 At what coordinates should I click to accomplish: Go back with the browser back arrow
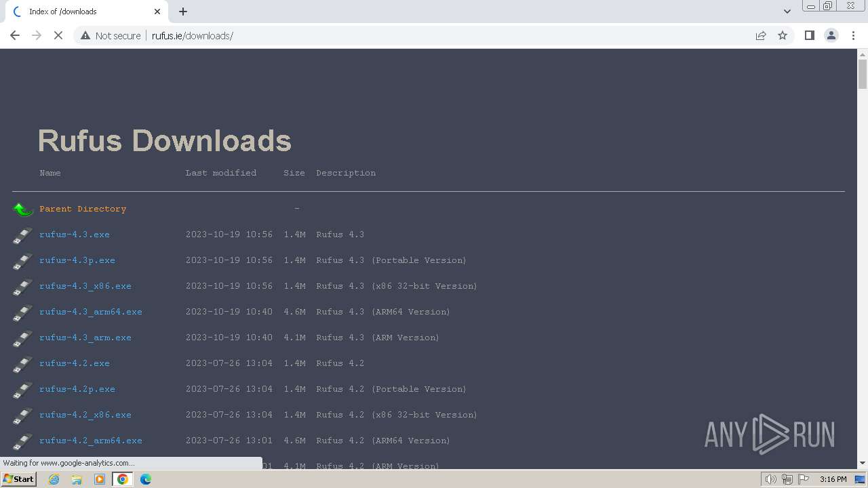15,35
